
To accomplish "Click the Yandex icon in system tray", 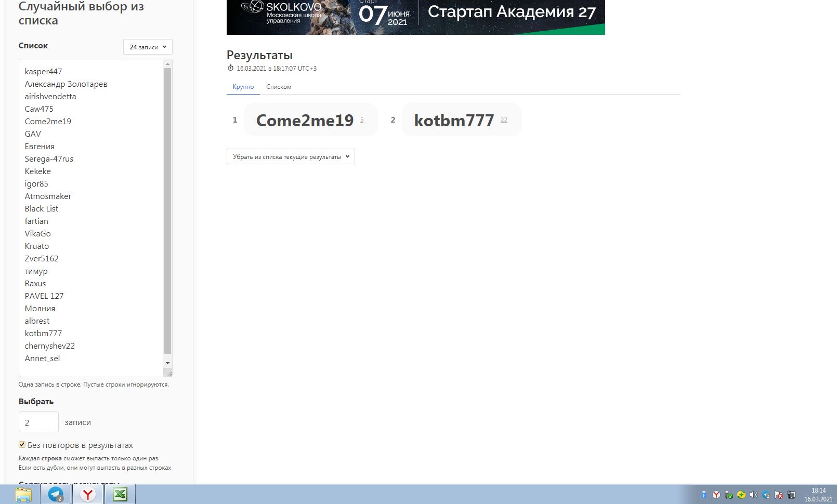I will click(716, 495).
